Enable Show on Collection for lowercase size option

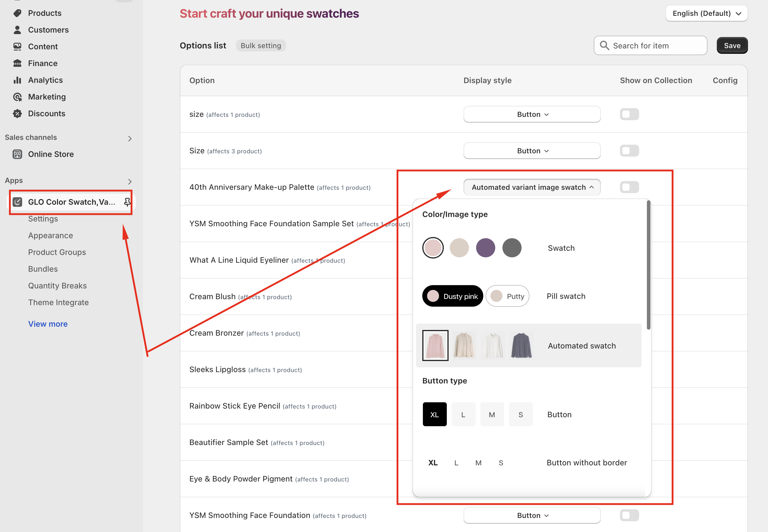click(x=629, y=114)
